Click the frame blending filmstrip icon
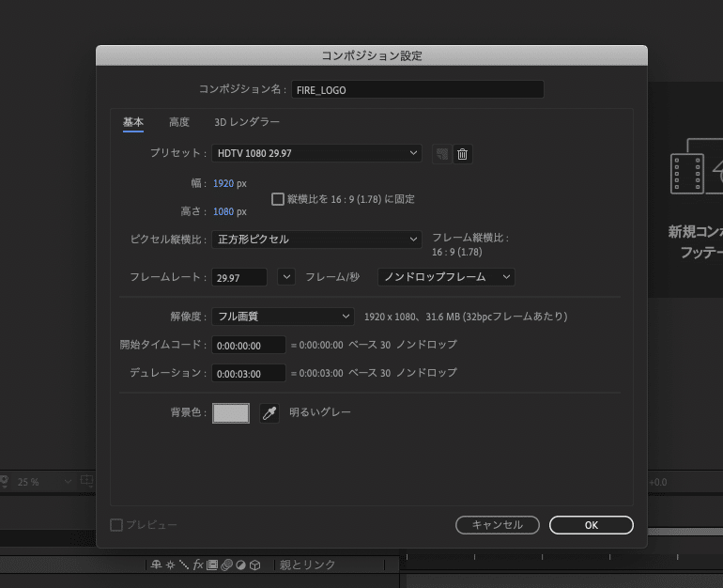 click(x=212, y=565)
